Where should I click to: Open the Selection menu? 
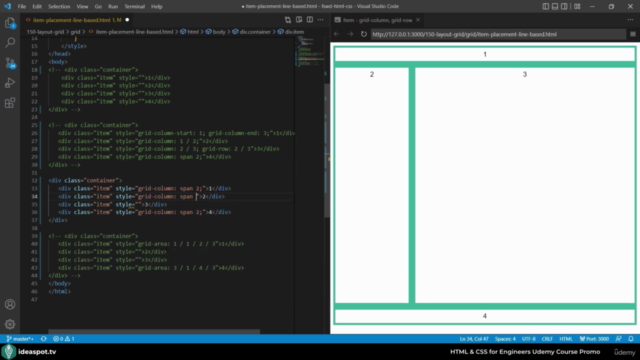(x=59, y=7)
